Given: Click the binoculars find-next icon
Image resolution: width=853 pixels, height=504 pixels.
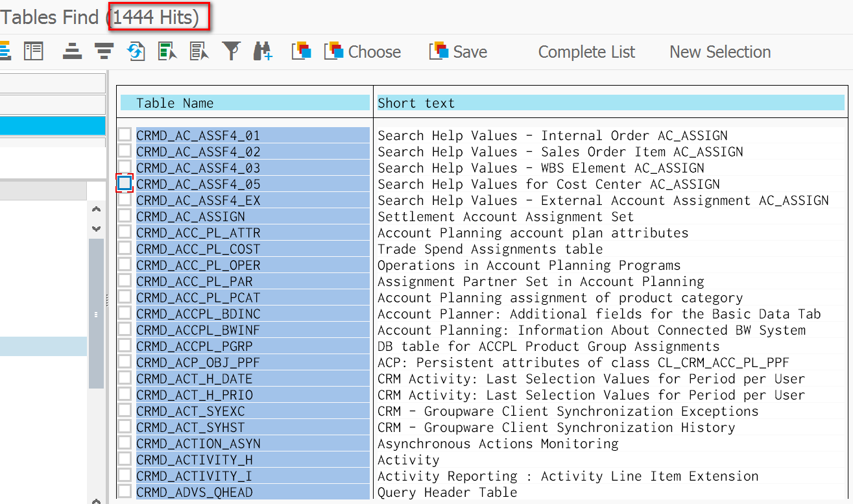Looking at the screenshot, I should (263, 51).
